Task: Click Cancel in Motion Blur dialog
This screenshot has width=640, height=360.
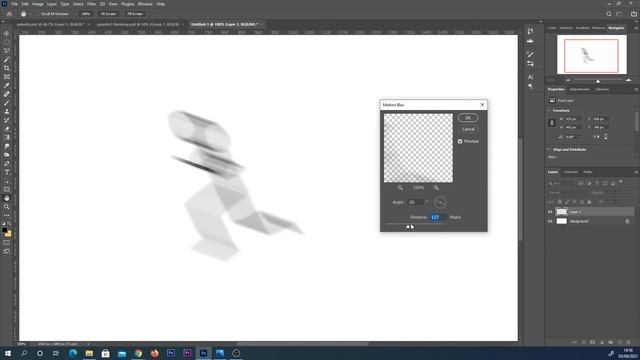Action: [x=468, y=129]
